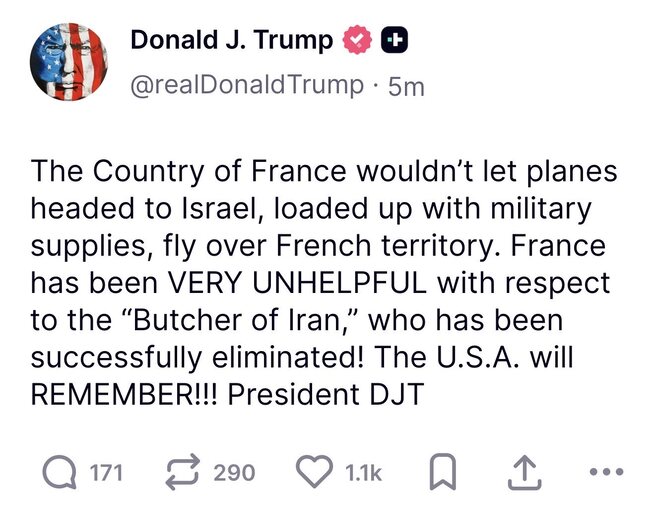655x505 pixels.
Task: Click the black plus badge beside name
Action: [394, 41]
